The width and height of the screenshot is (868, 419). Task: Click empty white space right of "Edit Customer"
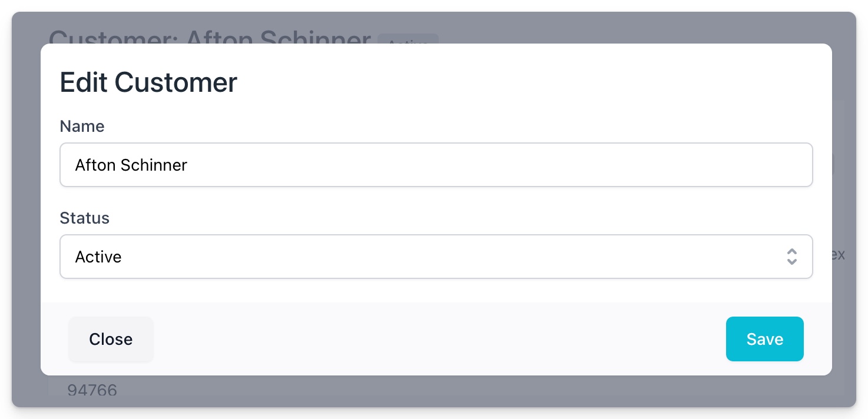(x=530, y=82)
